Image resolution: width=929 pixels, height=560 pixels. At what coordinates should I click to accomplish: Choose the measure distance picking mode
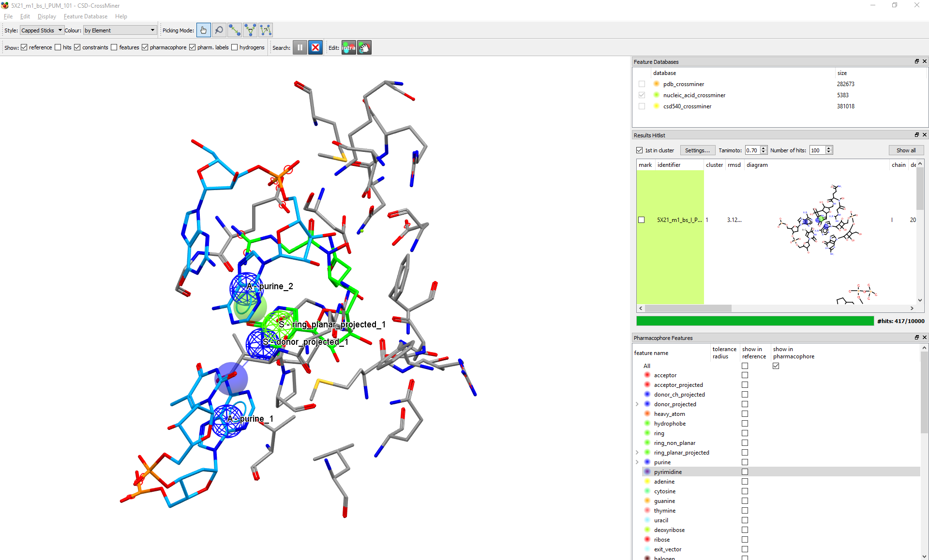coord(235,30)
